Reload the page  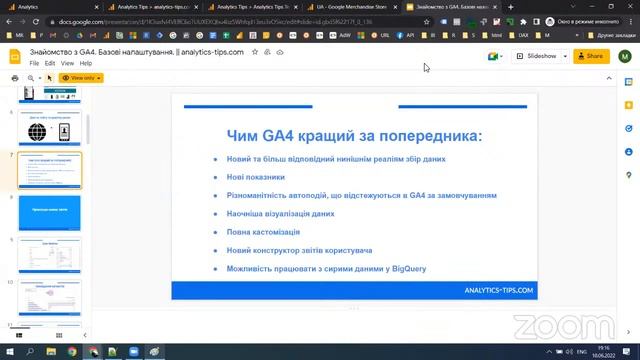point(36,22)
